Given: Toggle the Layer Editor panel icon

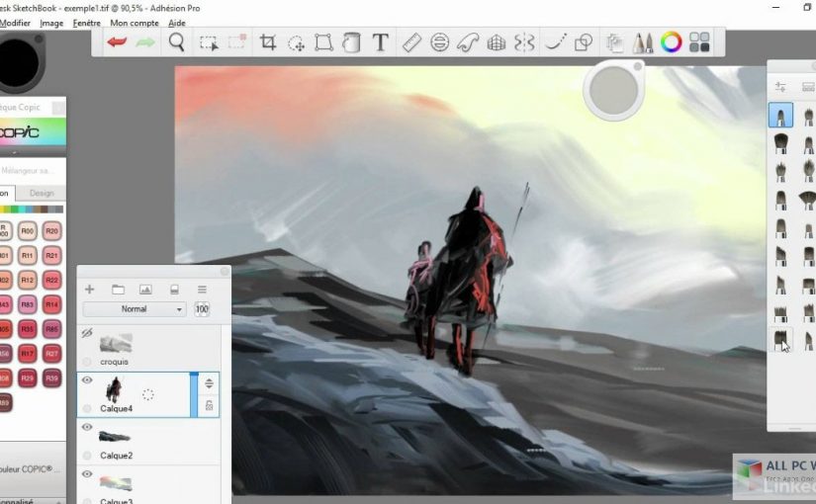Looking at the screenshot, I should pyautogui.click(x=614, y=42).
